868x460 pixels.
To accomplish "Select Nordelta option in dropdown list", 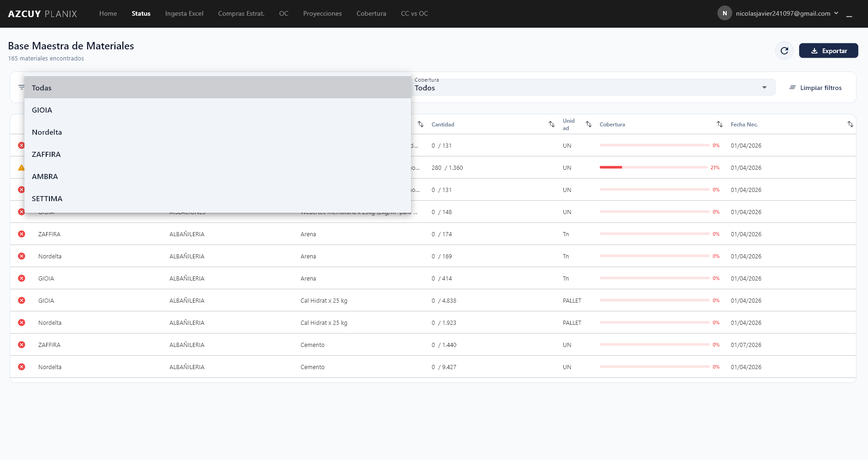I will point(217,132).
